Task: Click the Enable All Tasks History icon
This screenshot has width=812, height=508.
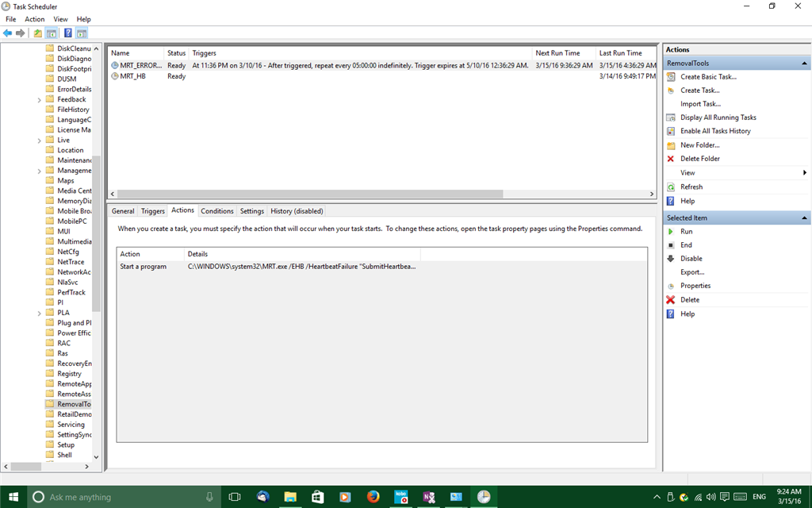Action: 671,131
